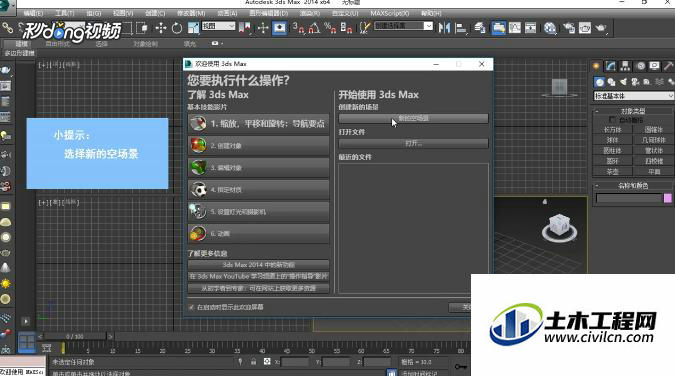Open the Curve Editor
Viewport: 675px width, 376px height.
coord(515,28)
